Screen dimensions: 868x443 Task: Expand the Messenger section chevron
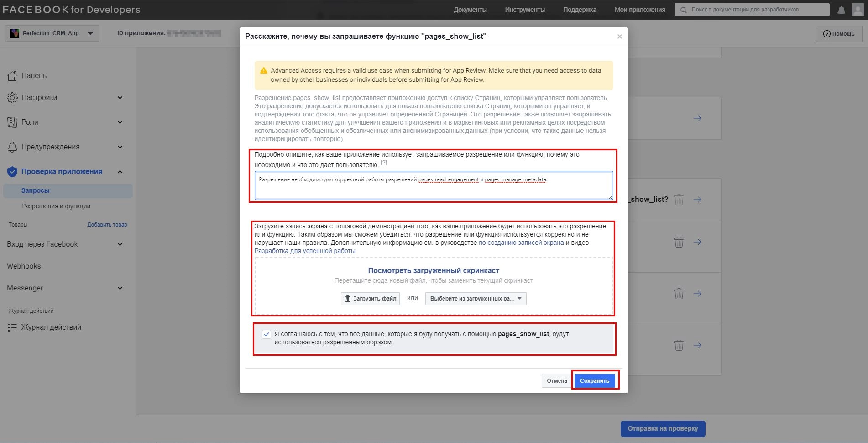click(120, 288)
